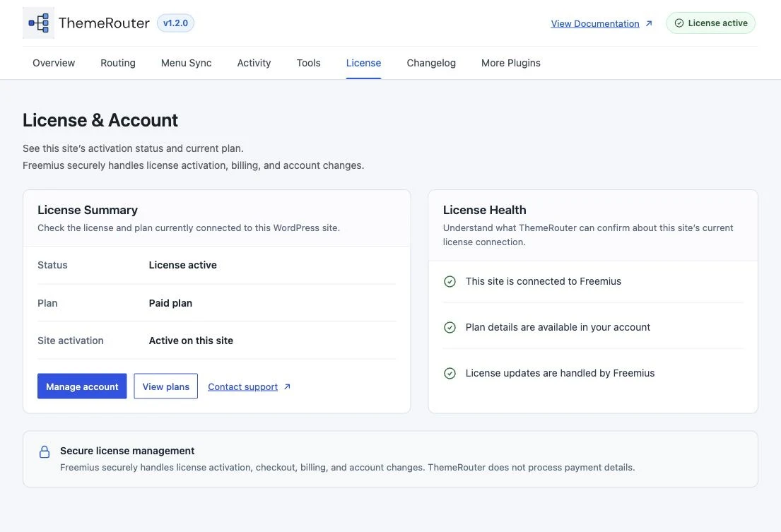Click the 'Status' row label
The image size is (781, 532).
coord(52,265)
